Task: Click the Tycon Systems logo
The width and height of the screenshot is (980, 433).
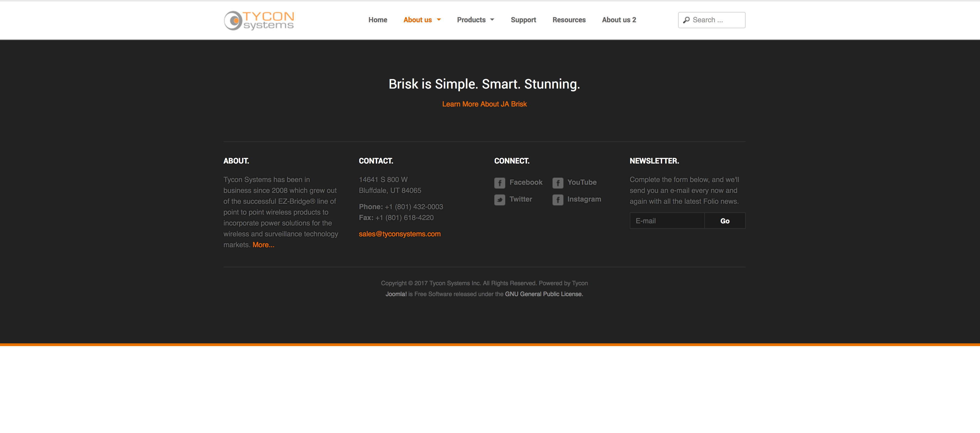Action: pyautogui.click(x=259, y=20)
